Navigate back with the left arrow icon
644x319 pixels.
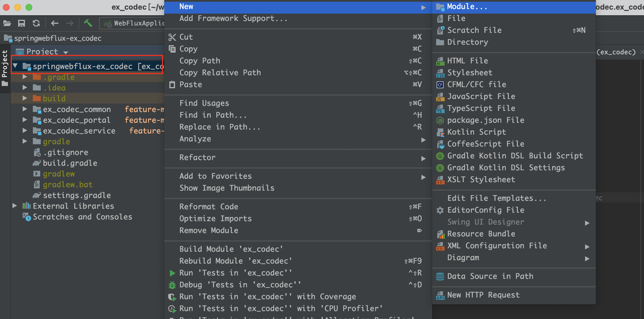55,23
